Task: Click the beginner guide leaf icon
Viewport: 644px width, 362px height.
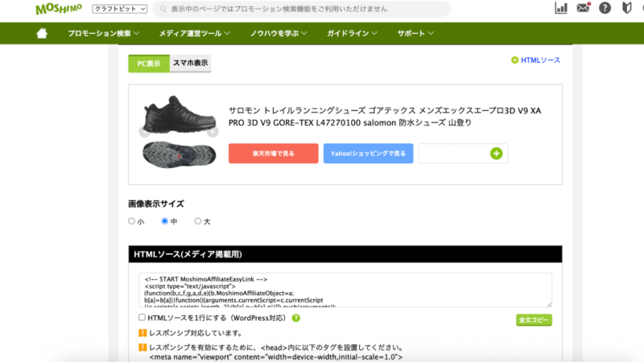Action: tap(627, 8)
